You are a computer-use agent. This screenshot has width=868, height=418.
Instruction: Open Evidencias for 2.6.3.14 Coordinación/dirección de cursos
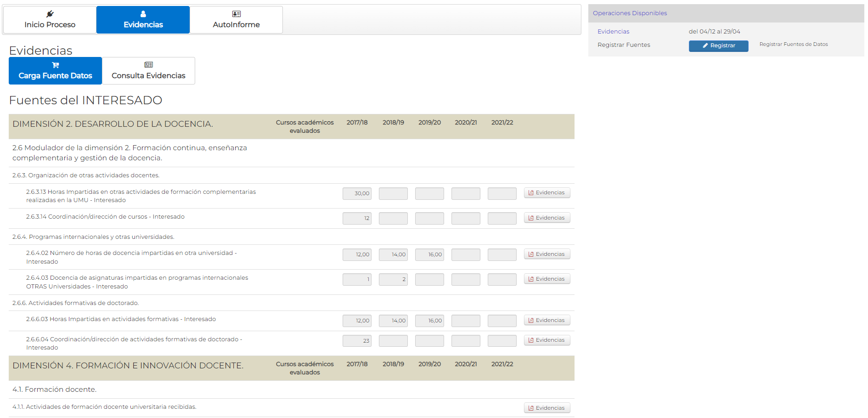[547, 218]
